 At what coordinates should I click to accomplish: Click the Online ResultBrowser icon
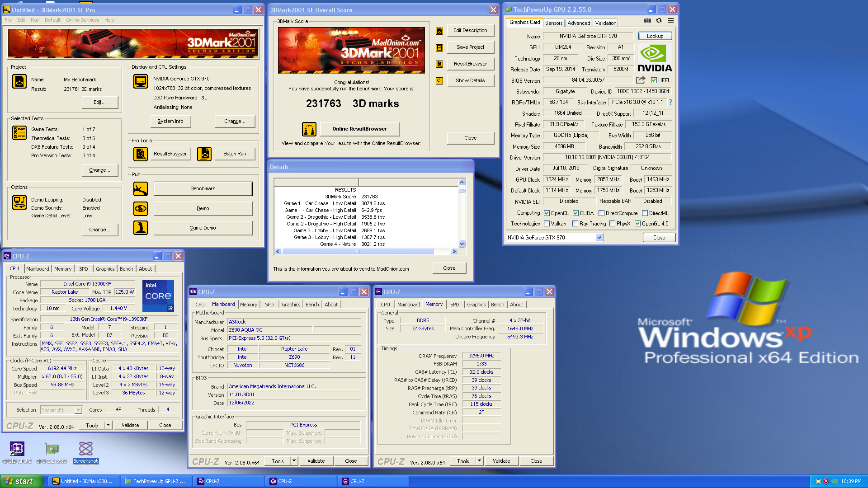click(309, 129)
